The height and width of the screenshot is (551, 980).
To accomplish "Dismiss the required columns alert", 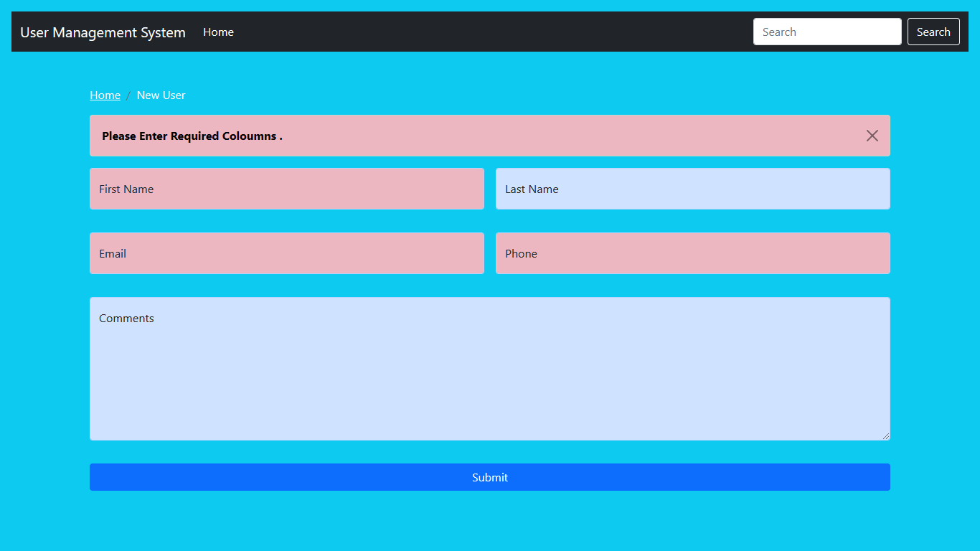I will pyautogui.click(x=872, y=136).
